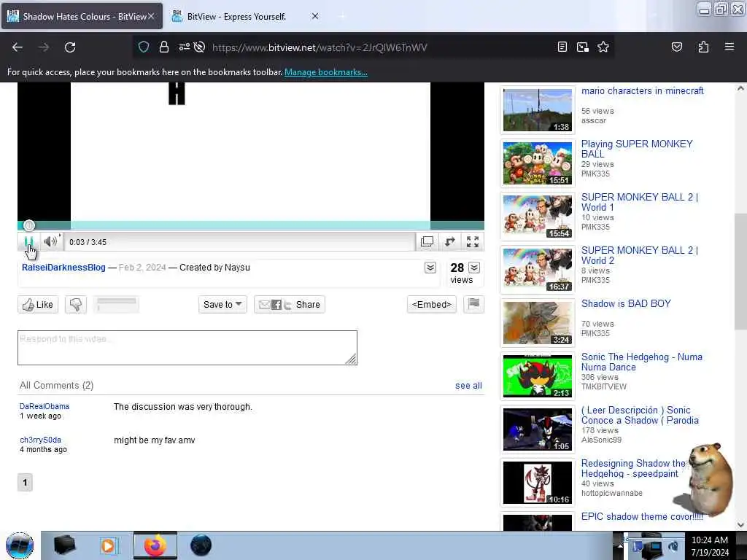Open tracking protection shield icon

point(144,47)
